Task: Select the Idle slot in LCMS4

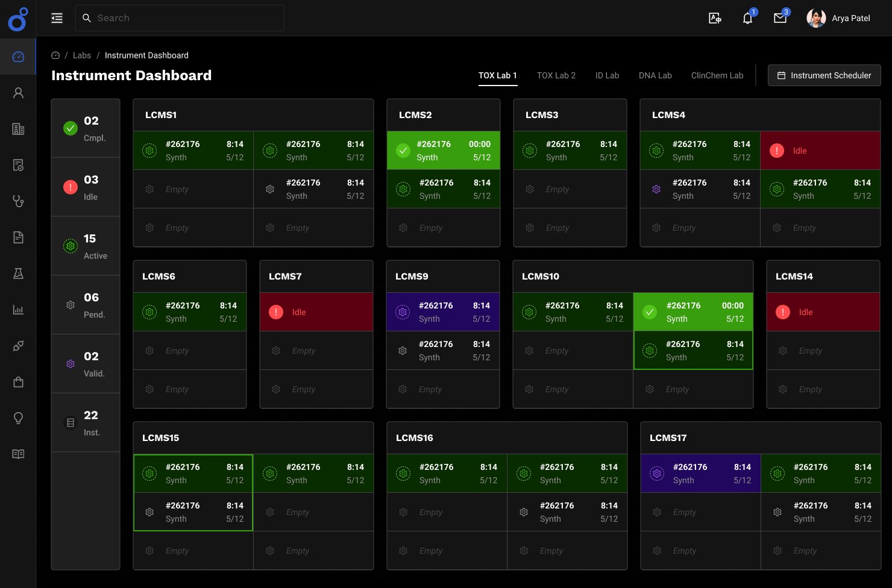Action: pyautogui.click(x=820, y=151)
